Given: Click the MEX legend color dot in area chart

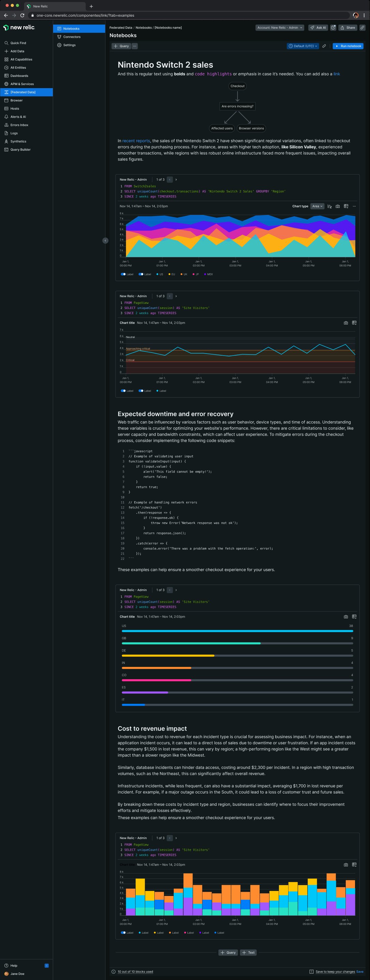Looking at the screenshot, I should [205, 274].
